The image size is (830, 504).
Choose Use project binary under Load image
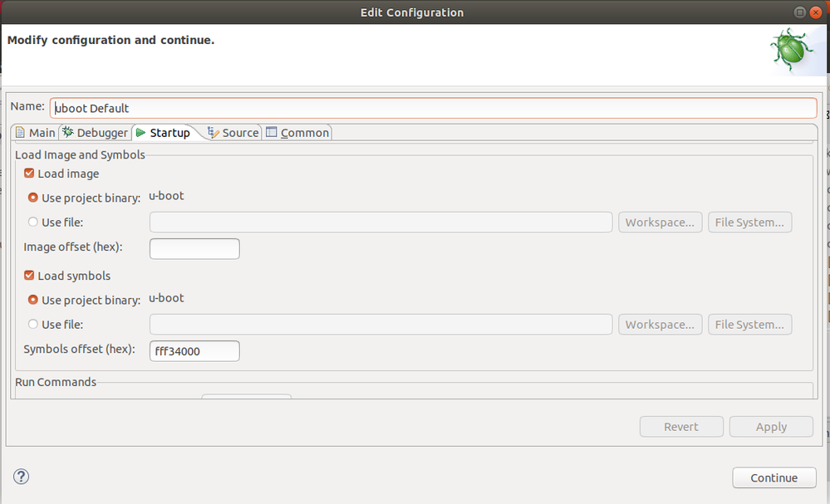pos(33,198)
